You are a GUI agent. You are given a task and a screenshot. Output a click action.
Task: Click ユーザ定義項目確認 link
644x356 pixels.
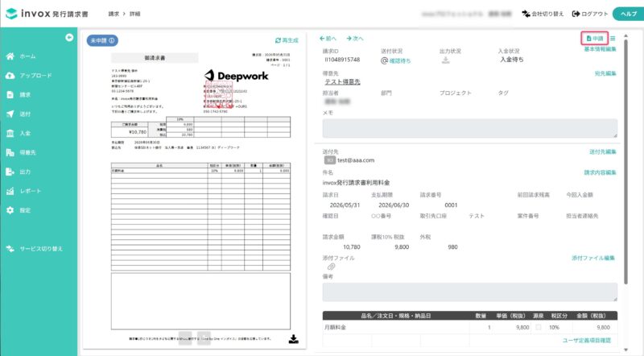(587, 341)
